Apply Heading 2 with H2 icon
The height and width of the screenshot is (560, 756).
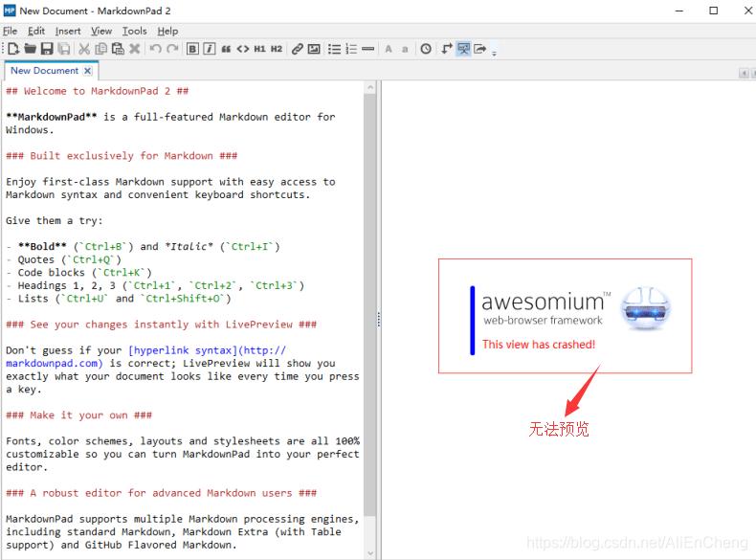[277, 49]
